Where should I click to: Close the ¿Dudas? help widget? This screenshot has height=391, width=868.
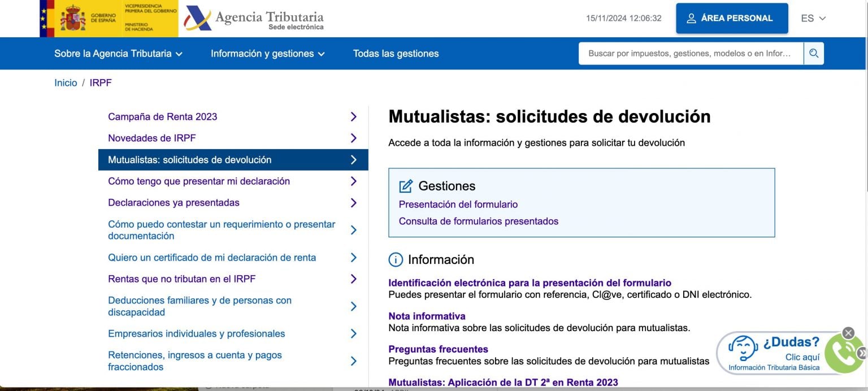(848, 333)
